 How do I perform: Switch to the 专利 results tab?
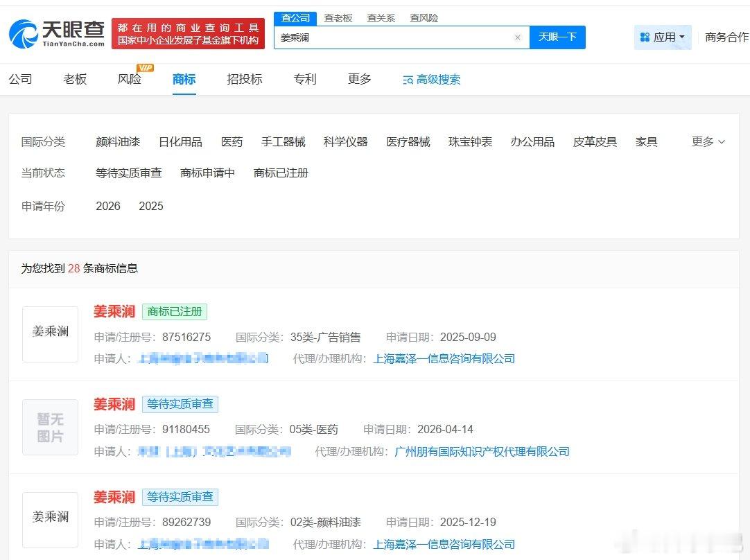tap(305, 79)
